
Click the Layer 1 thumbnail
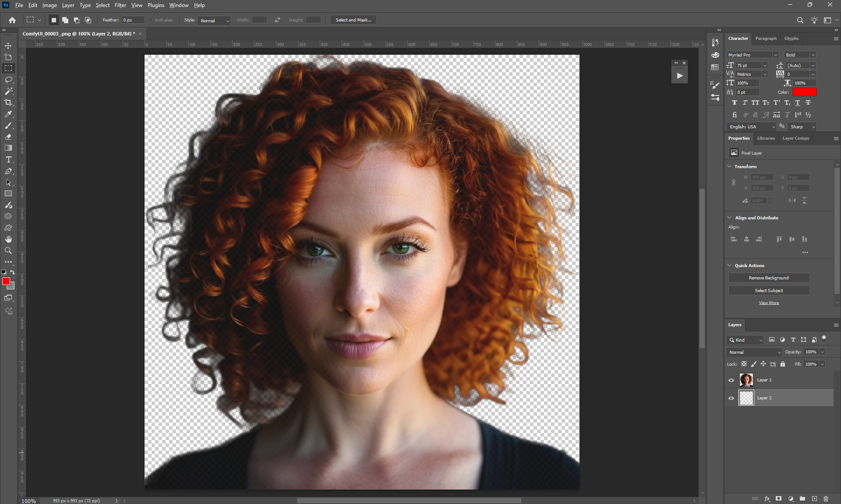tap(746, 380)
